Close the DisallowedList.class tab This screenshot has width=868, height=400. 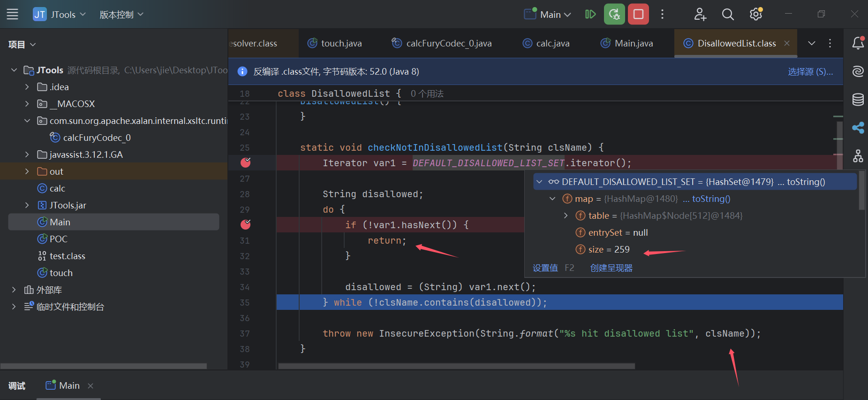point(787,43)
